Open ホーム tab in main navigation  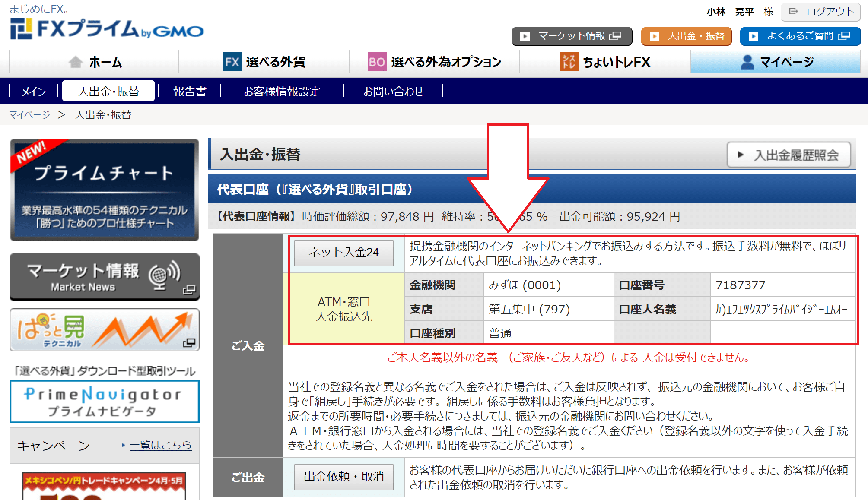click(x=94, y=62)
